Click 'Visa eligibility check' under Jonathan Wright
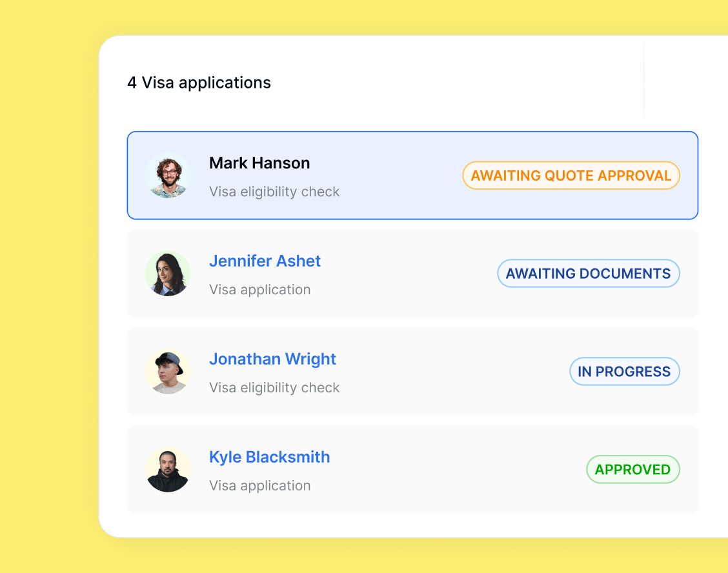The width and height of the screenshot is (728, 573). tap(274, 388)
